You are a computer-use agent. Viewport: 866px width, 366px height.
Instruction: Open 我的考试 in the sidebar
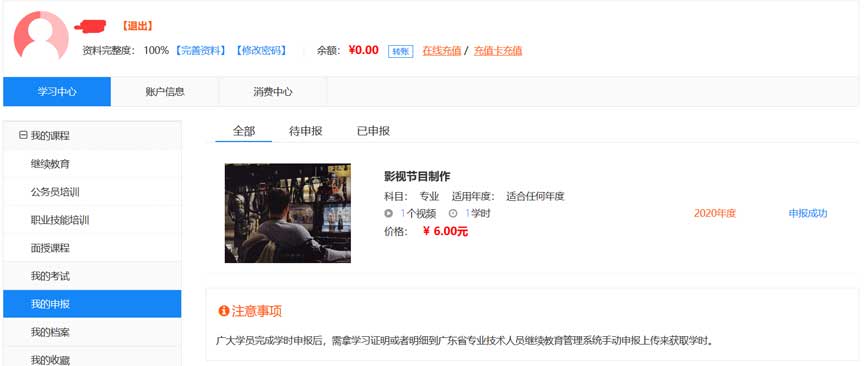[x=92, y=276]
